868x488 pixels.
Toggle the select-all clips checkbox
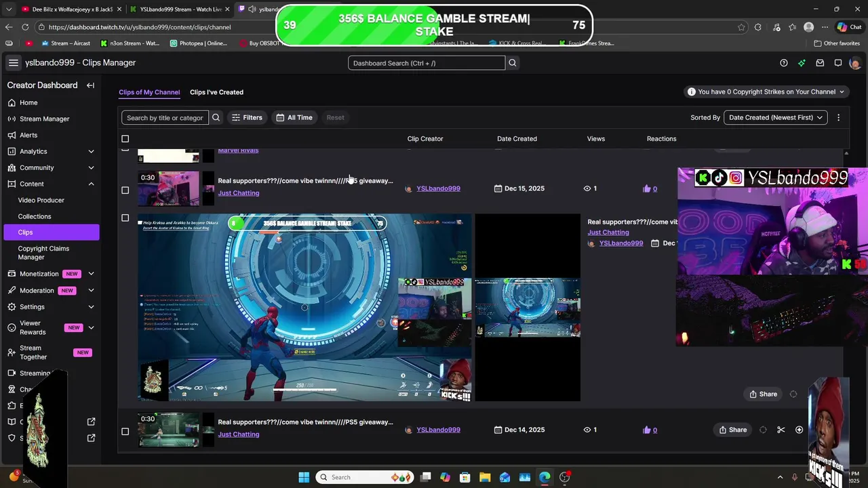(125, 139)
